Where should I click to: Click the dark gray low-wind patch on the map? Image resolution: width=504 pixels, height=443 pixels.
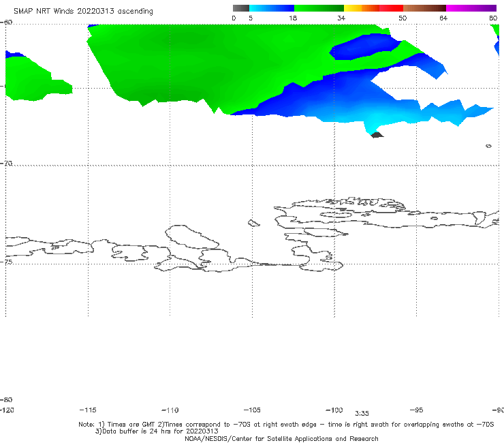[377, 135]
